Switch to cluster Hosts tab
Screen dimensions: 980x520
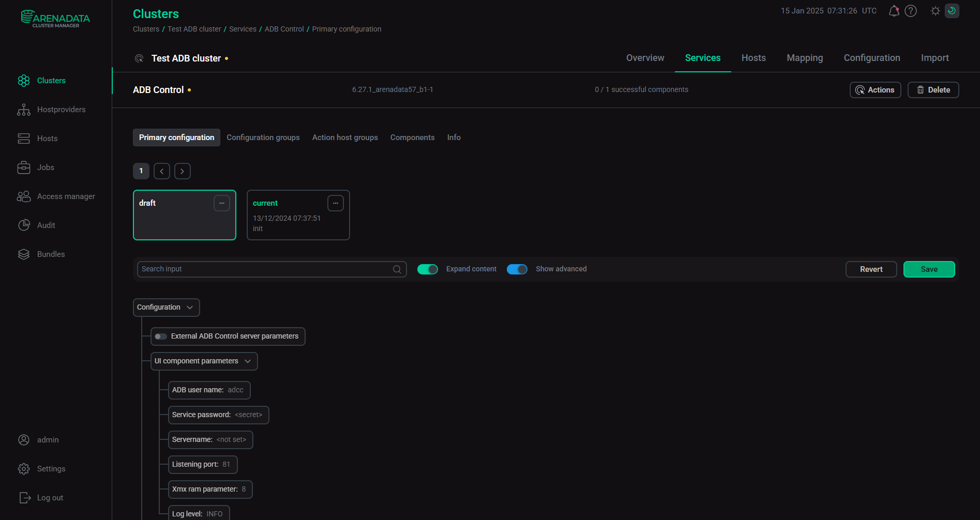click(753, 58)
